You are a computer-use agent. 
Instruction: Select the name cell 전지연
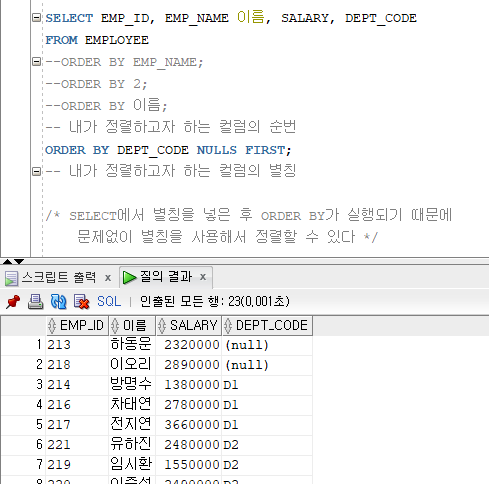pos(132,425)
